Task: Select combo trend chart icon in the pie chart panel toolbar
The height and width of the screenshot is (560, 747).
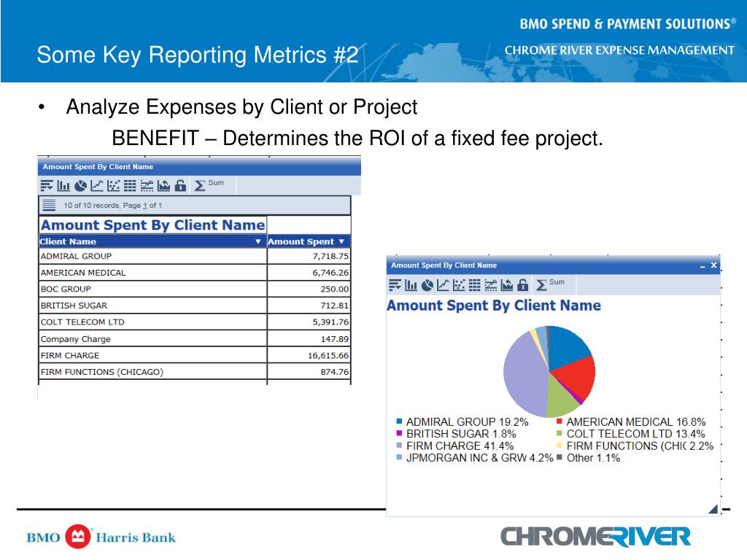Action: pos(491,285)
